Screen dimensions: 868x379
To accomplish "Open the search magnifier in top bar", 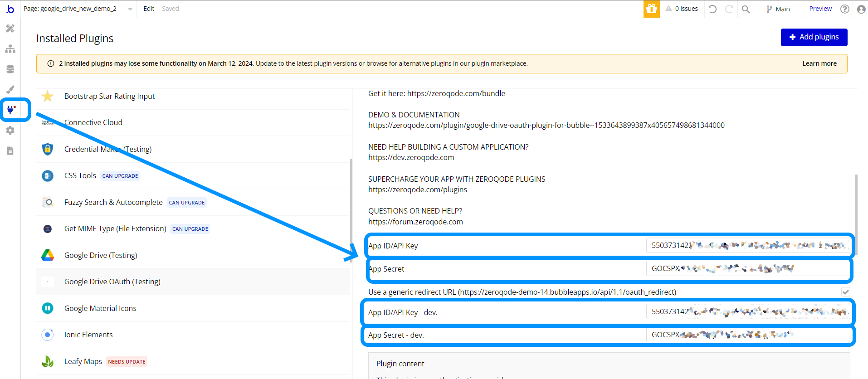I will (x=746, y=9).
